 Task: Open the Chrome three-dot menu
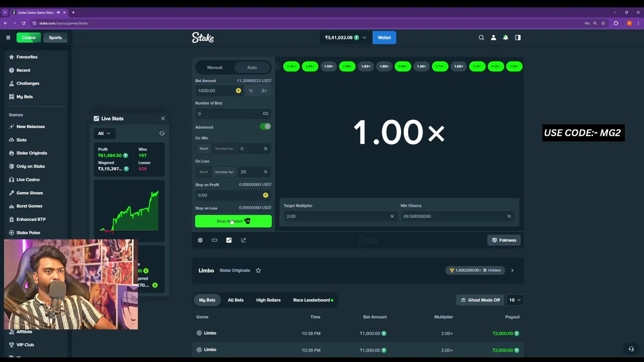coord(638,23)
